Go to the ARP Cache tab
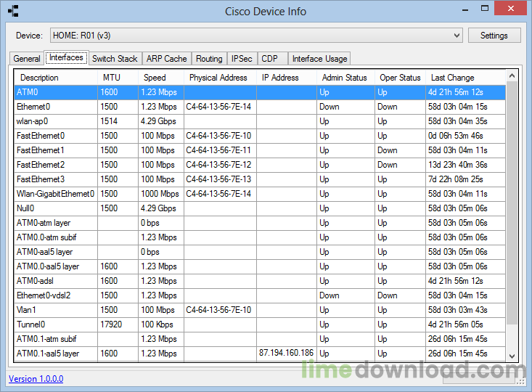The image size is (532, 392). pos(167,59)
